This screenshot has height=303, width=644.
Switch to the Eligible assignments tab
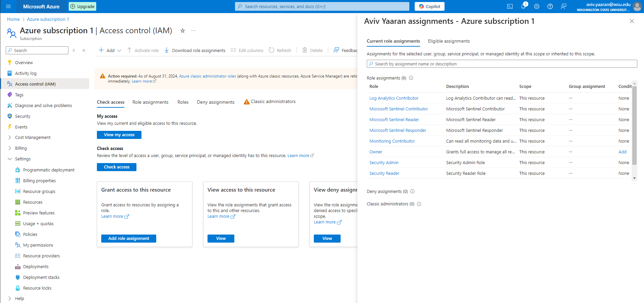tap(449, 41)
